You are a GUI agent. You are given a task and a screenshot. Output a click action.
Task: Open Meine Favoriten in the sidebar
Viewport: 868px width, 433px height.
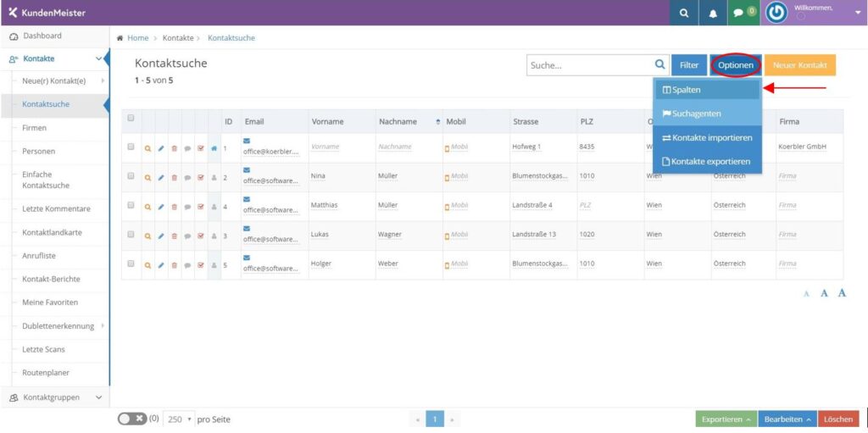tap(50, 303)
